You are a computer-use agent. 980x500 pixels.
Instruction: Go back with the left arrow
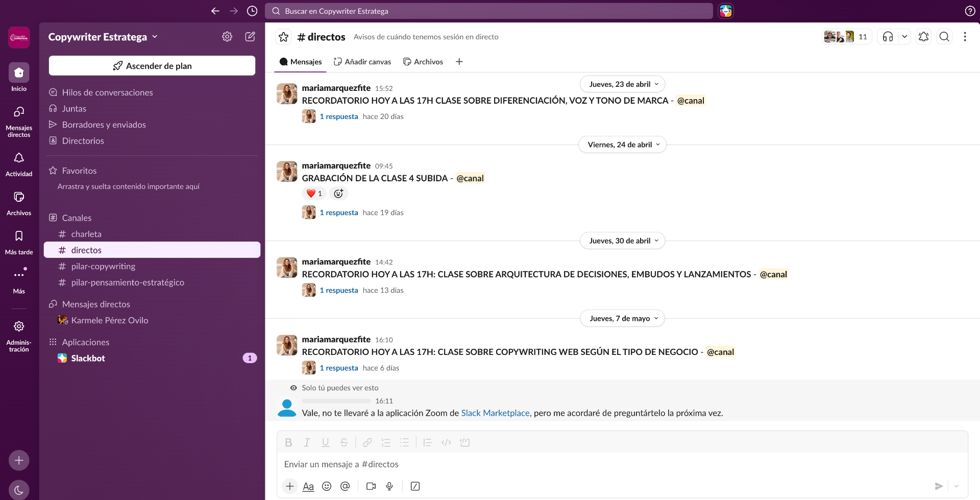(x=215, y=11)
